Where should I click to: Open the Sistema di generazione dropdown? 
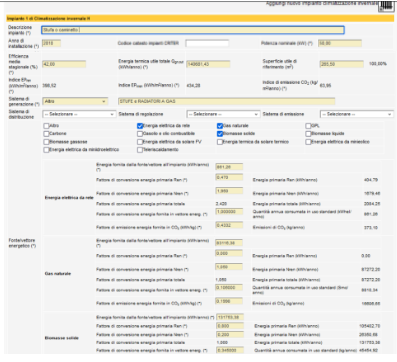75,101
